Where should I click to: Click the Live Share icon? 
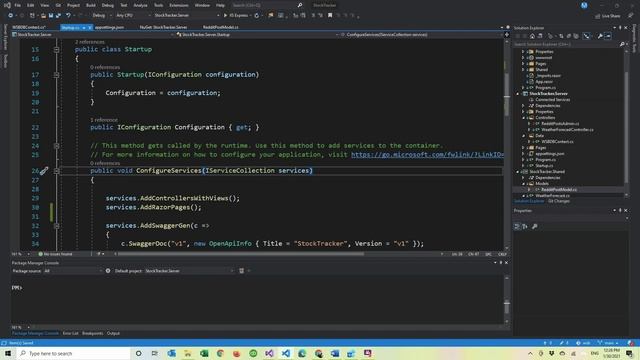[x=598, y=16]
